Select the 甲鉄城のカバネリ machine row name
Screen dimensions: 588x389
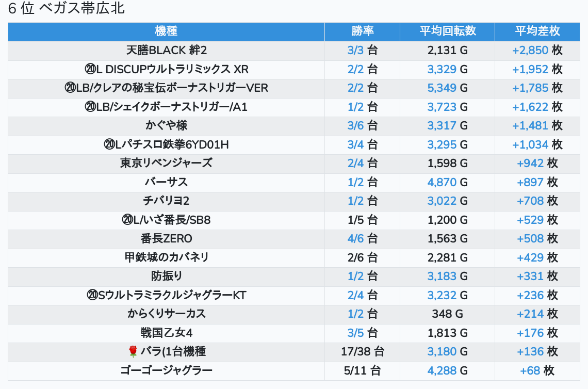point(166,257)
